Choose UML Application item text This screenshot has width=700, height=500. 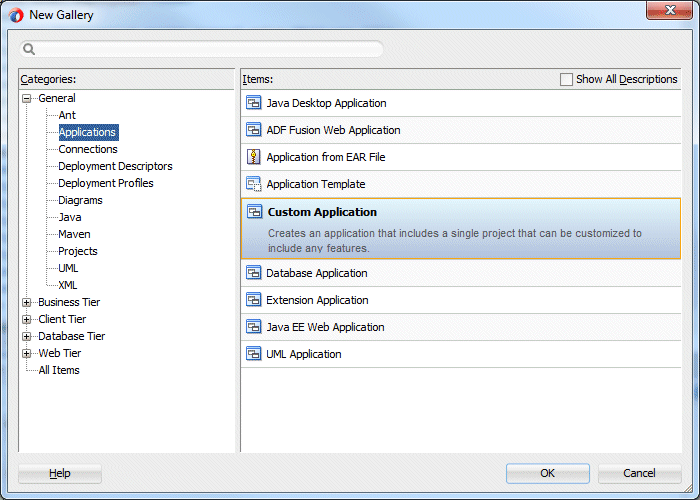pyautogui.click(x=304, y=354)
